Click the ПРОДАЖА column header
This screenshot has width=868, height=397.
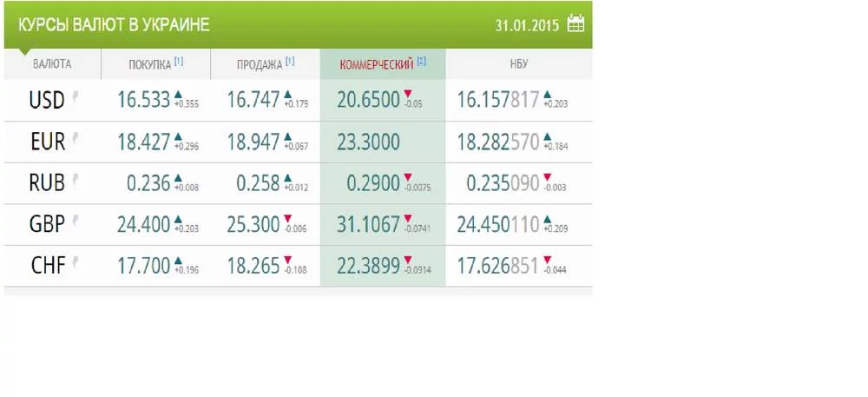259,64
